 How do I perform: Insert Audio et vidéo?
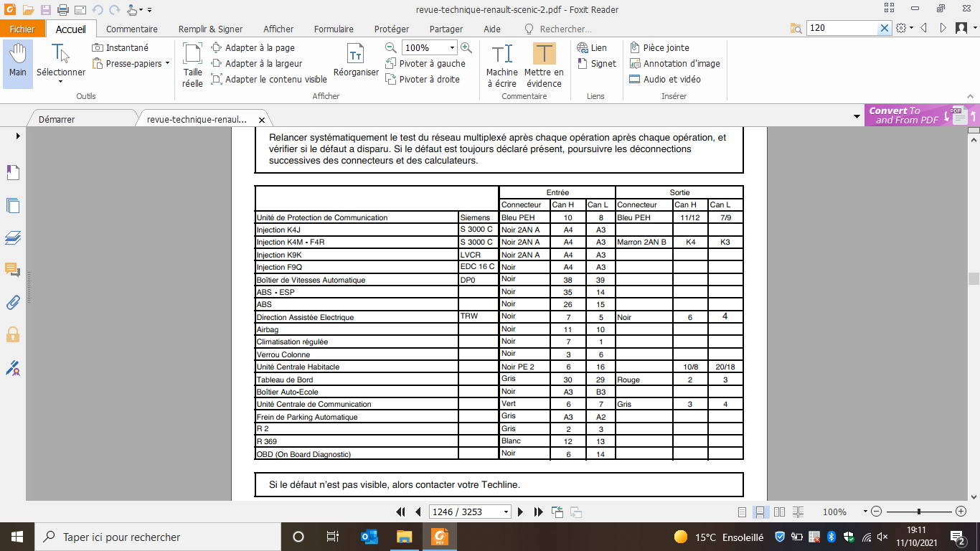[665, 79]
